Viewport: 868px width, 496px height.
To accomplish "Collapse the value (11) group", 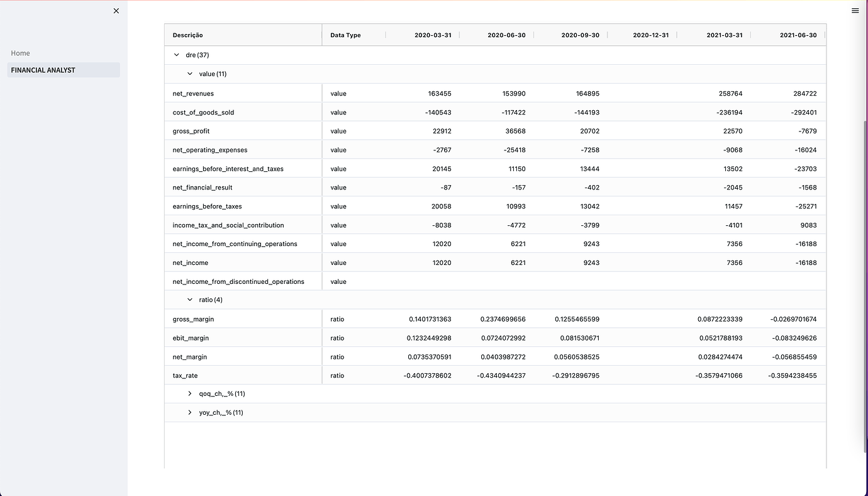I will tap(189, 74).
